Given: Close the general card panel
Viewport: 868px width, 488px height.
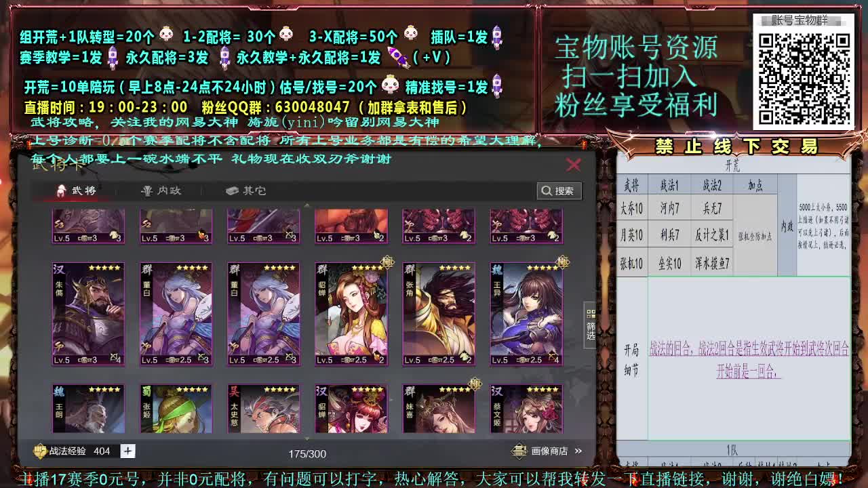Looking at the screenshot, I should (574, 164).
